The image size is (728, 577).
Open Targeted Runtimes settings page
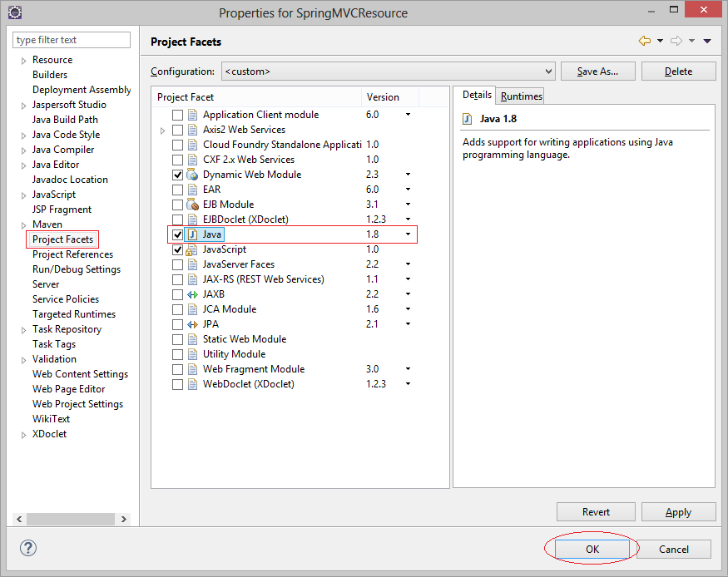[x=74, y=314]
